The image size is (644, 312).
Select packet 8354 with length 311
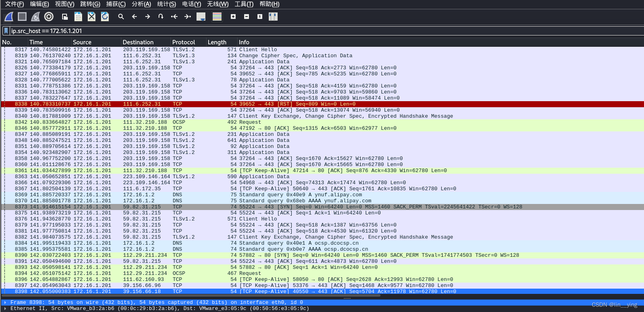click(322, 152)
